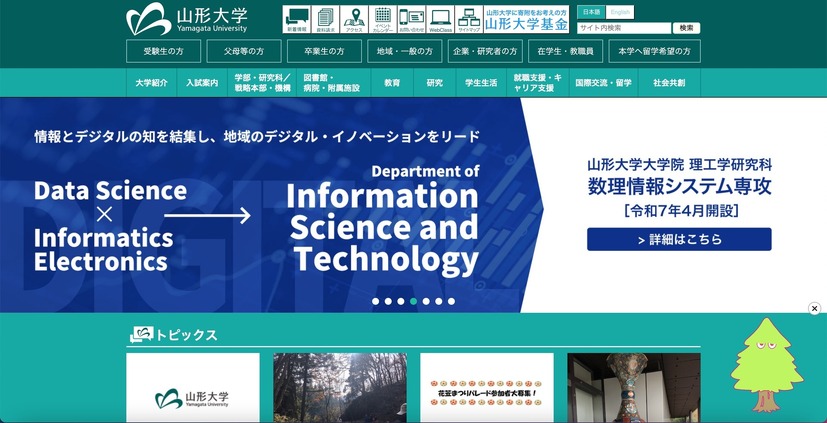
Task: Open the イベントカレンダー calendar icon
Action: pos(383,19)
